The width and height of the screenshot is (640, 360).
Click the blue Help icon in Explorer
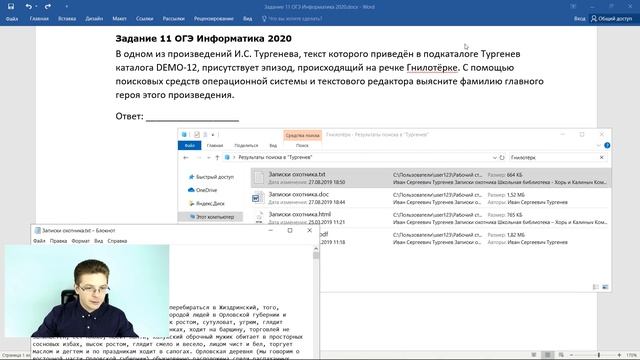pyautogui.click(x=607, y=145)
